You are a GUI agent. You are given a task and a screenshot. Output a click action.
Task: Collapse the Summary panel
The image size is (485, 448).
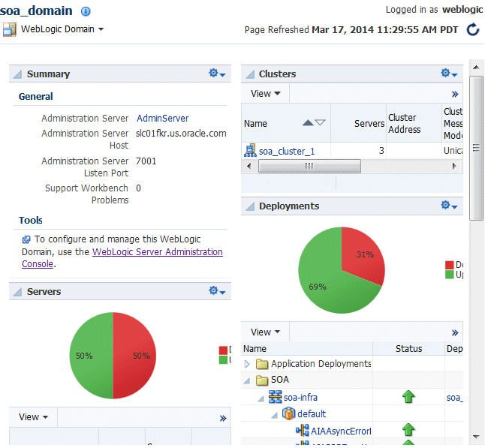click(x=18, y=74)
